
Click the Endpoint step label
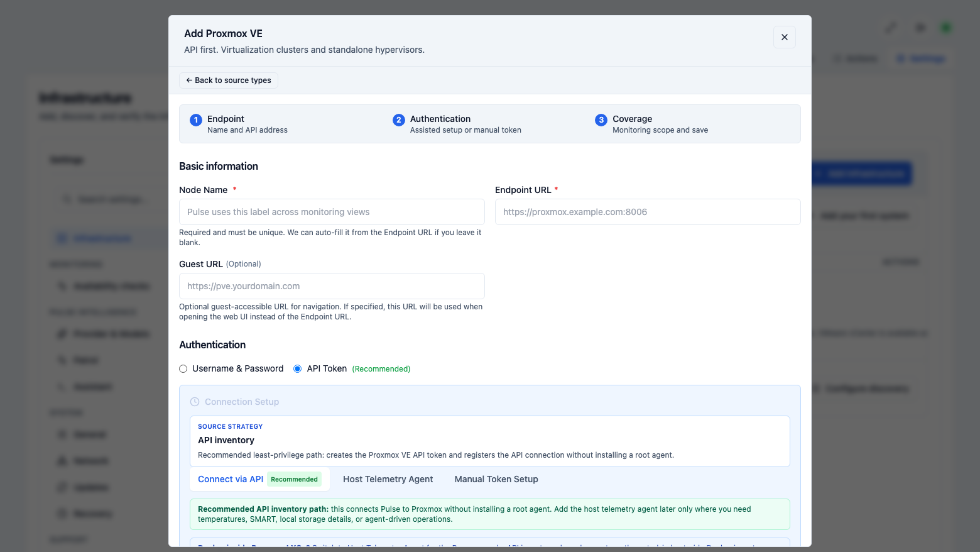click(x=226, y=119)
